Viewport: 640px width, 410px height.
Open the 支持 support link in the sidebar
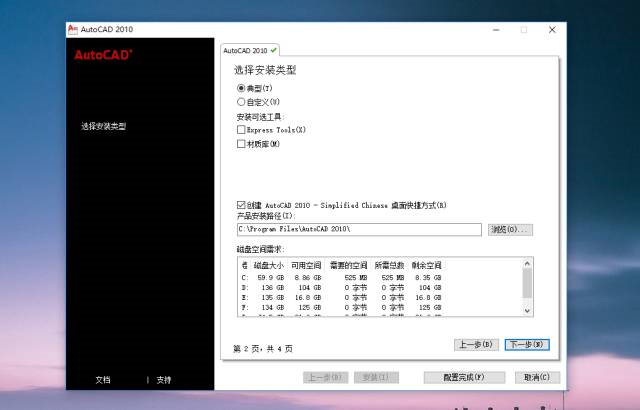click(x=164, y=380)
